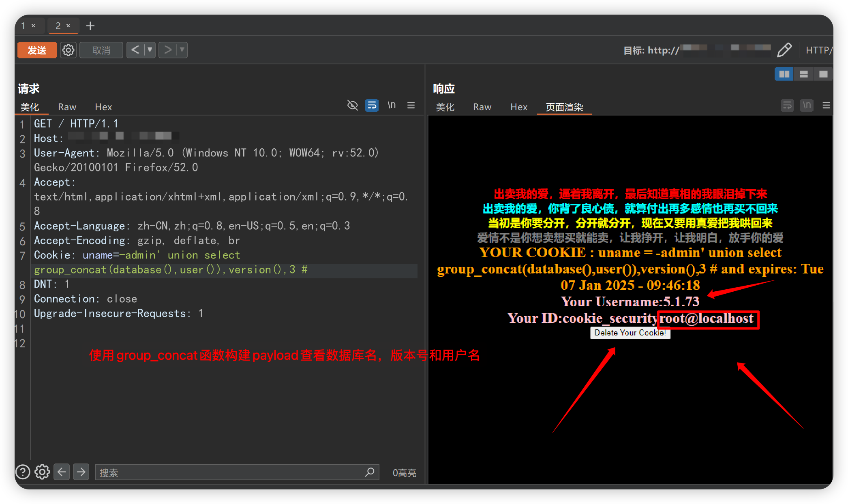Select side-by-side layout view
This screenshot has width=848, height=504.
784,74
